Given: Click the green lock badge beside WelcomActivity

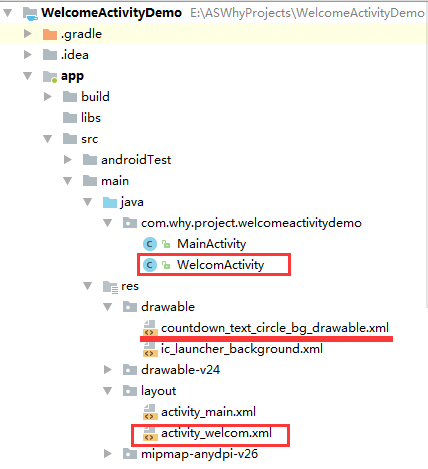Looking at the screenshot, I should coord(166,266).
